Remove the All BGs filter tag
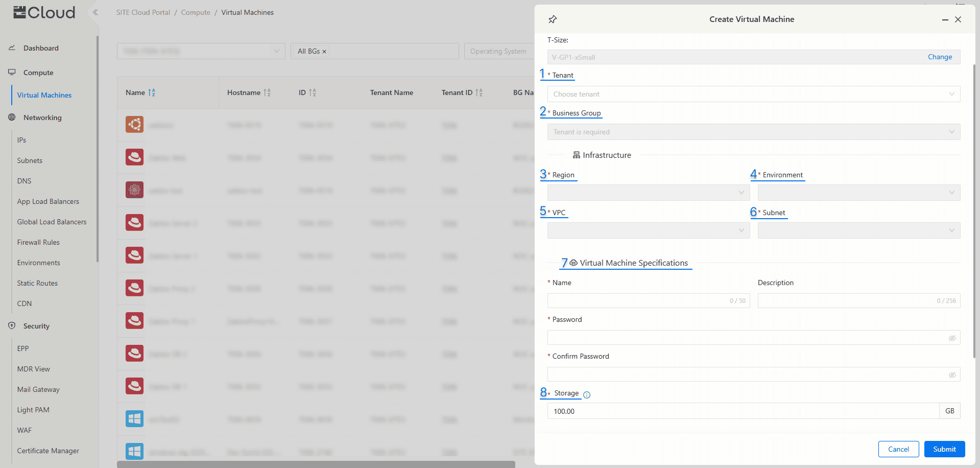 [x=324, y=52]
